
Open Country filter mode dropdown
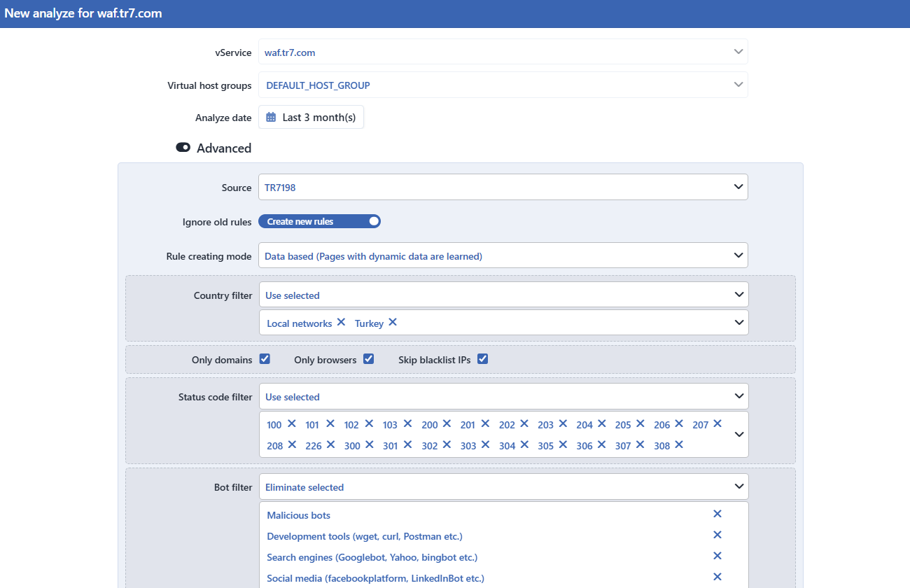(504, 295)
